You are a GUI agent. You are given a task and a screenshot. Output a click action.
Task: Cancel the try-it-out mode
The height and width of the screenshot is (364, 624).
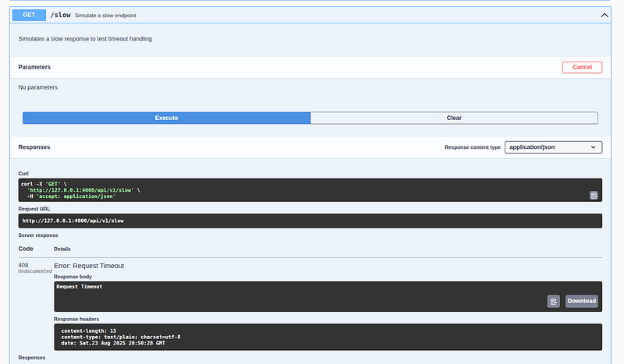pyautogui.click(x=582, y=67)
